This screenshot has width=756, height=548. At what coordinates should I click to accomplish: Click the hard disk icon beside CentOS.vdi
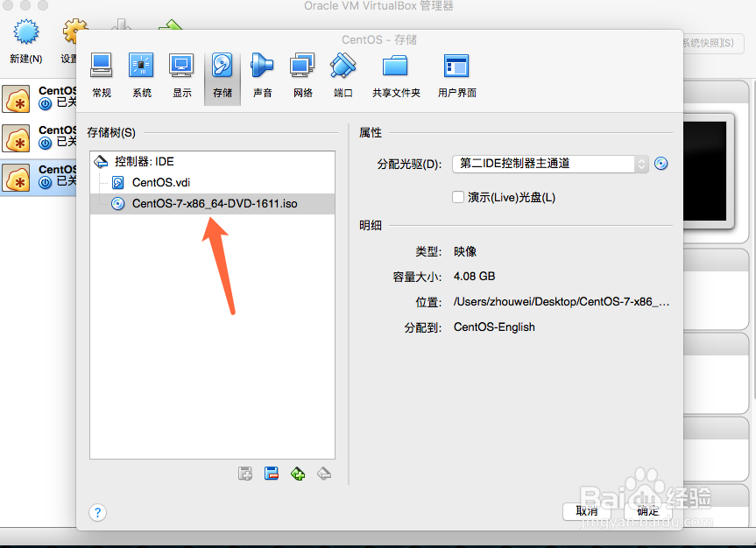pyautogui.click(x=118, y=183)
